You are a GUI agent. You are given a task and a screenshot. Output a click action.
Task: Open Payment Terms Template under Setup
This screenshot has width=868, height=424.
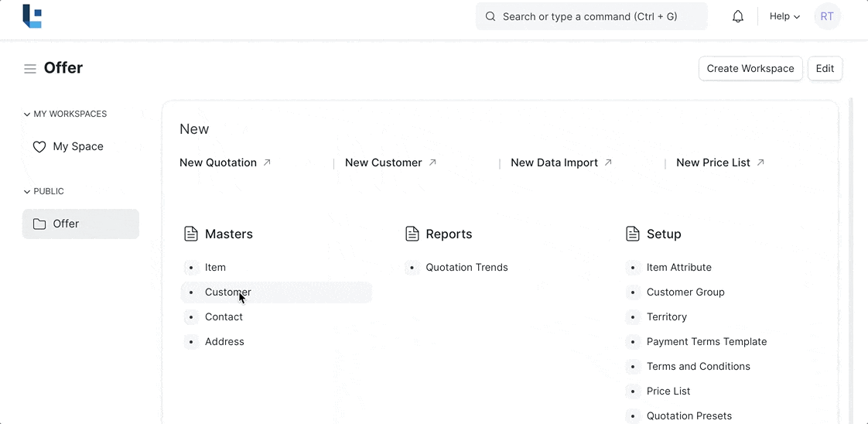click(x=706, y=341)
